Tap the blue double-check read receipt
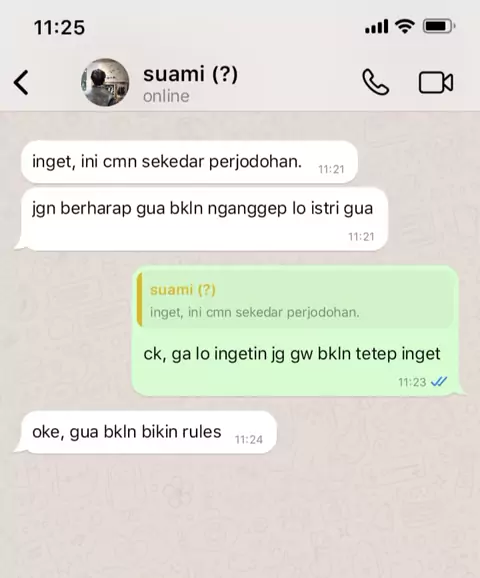Screen dimensions: 480x578 [439, 382]
